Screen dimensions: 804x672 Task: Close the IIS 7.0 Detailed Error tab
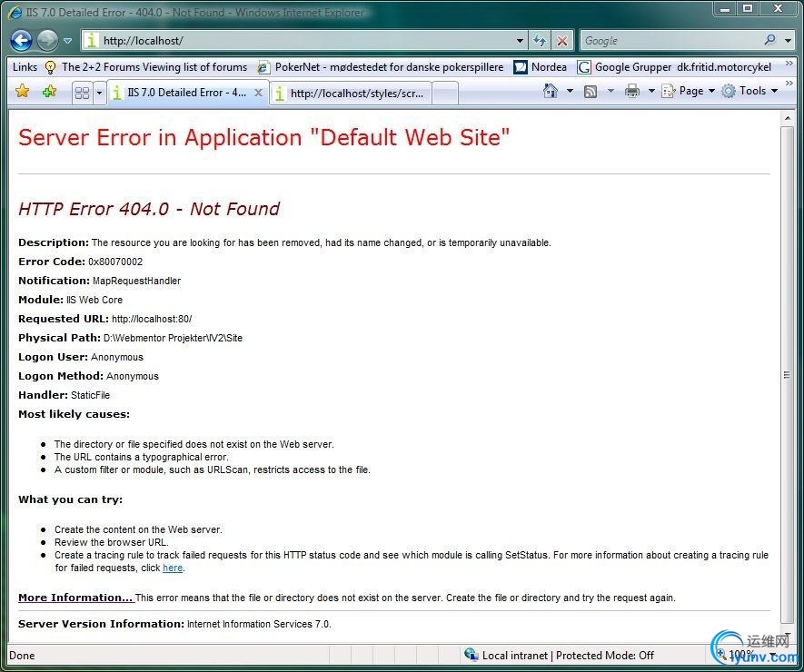click(x=258, y=93)
